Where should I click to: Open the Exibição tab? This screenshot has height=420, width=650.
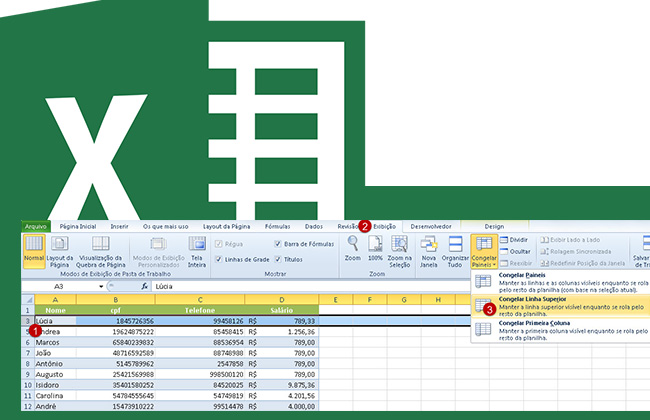[x=384, y=226]
